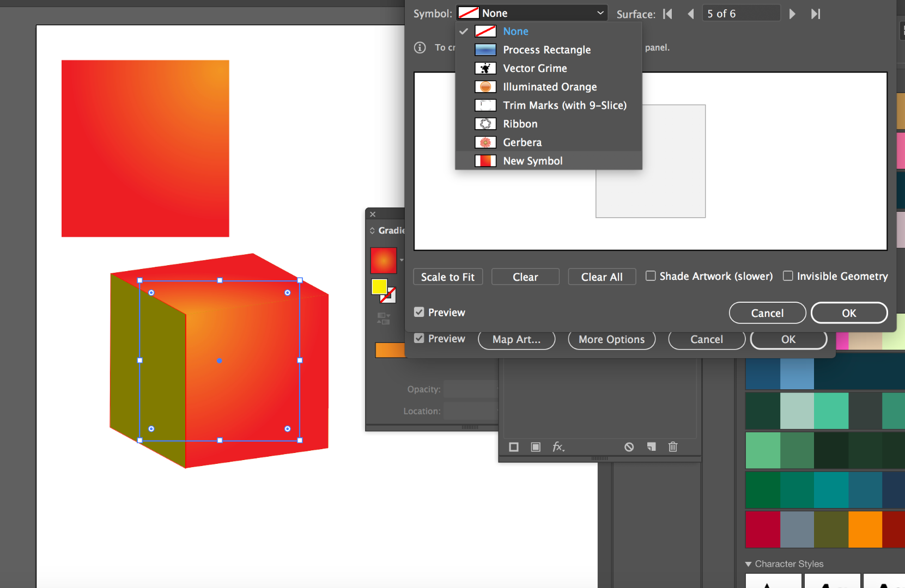Click the Clear Appearance icon
Viewport: 905px width, 588px height.
click(x=629, y=447)
